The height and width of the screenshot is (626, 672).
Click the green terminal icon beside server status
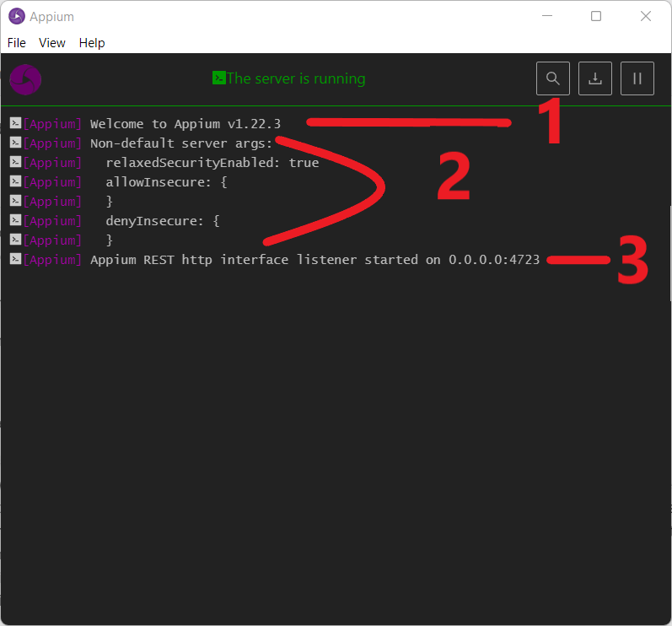pos(218,78)
